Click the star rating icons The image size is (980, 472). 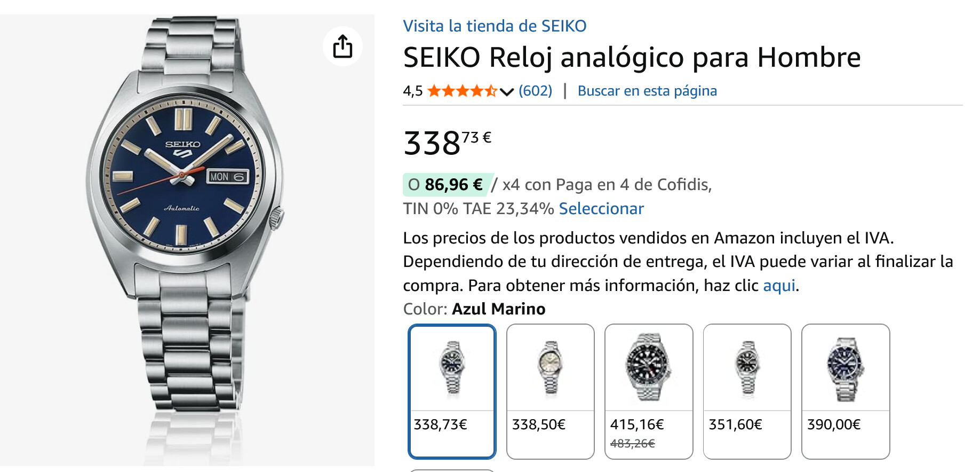click(462, 91)
